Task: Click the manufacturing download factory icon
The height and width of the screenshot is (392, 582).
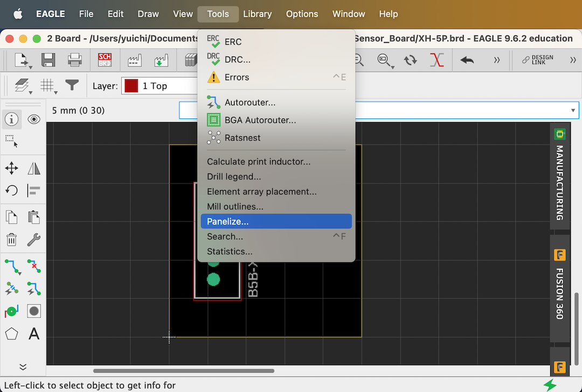Action: pos(161,60)
